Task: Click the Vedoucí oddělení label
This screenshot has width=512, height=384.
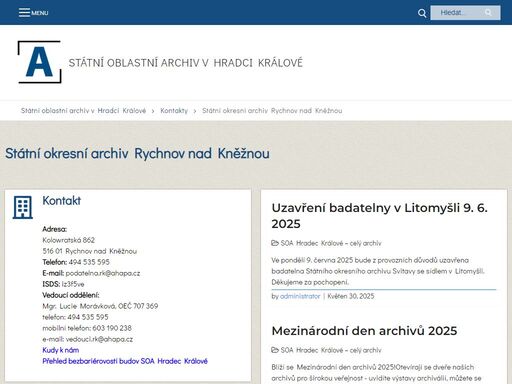Action: coord(71,295)
